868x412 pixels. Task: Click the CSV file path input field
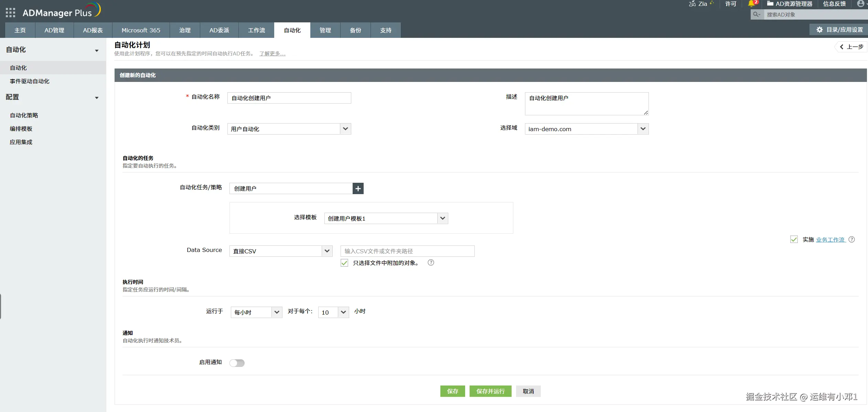[x=407, y=251]
